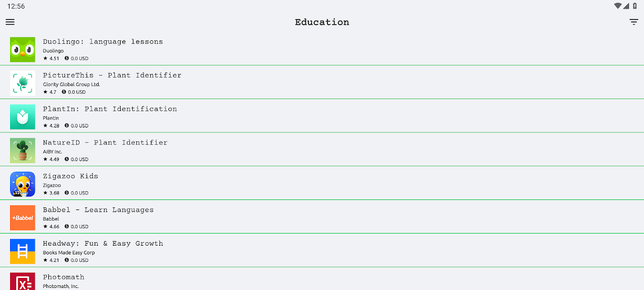Viewport: 644px width, 290px height.
Task: Tap the PlantIn teal tulip icon
Action: coord(23,117)
